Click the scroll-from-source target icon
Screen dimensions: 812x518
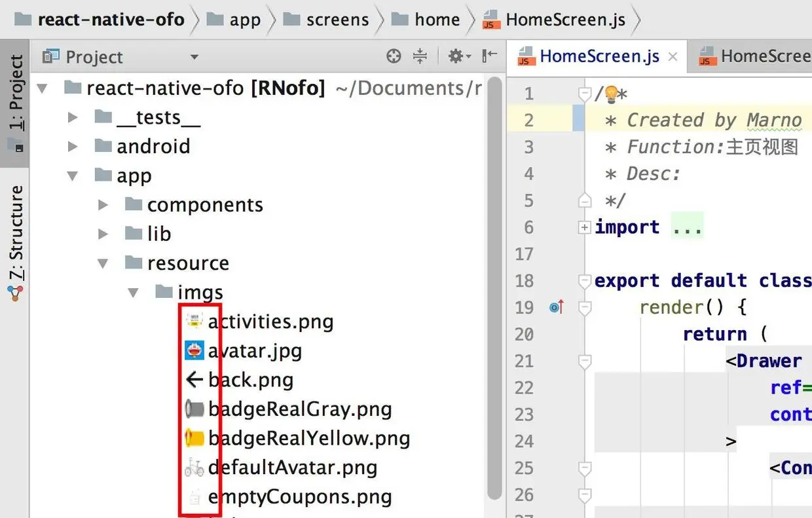[394, 56]
